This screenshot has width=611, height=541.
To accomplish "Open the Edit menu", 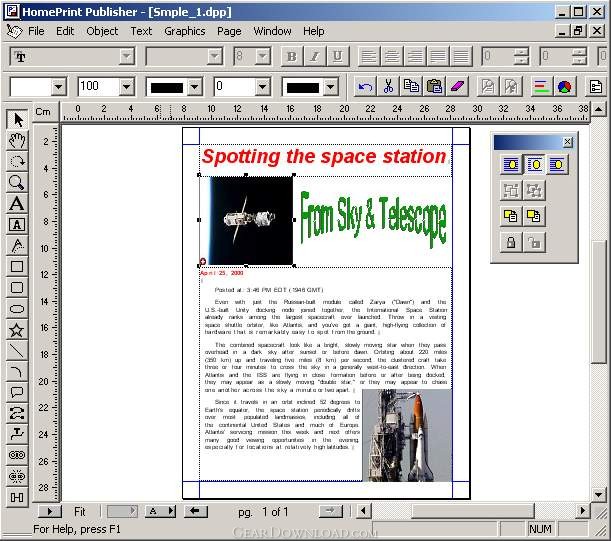I will pos(65,31).
